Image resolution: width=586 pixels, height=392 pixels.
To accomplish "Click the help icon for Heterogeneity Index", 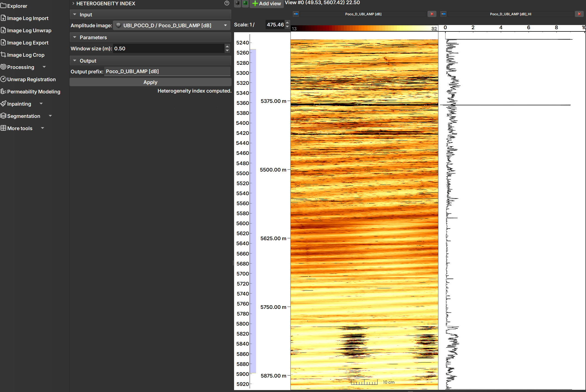I will click(x=227, y=3).
